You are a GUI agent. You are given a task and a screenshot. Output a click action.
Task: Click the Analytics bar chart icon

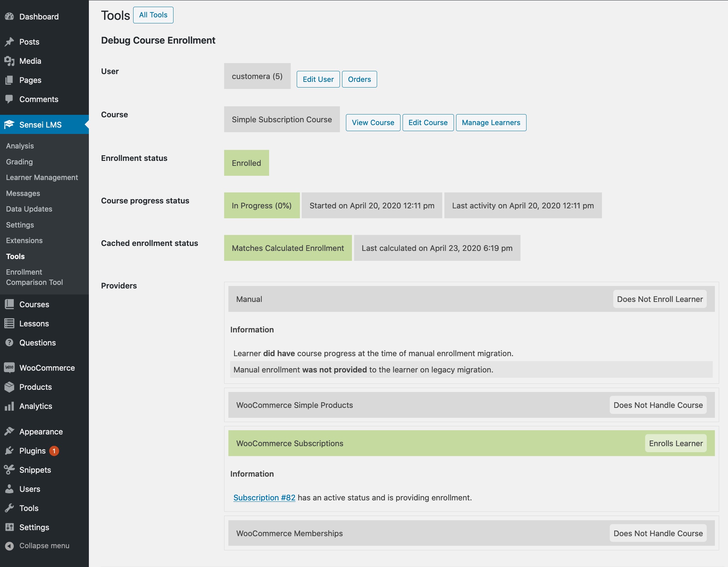coord(9,406)
